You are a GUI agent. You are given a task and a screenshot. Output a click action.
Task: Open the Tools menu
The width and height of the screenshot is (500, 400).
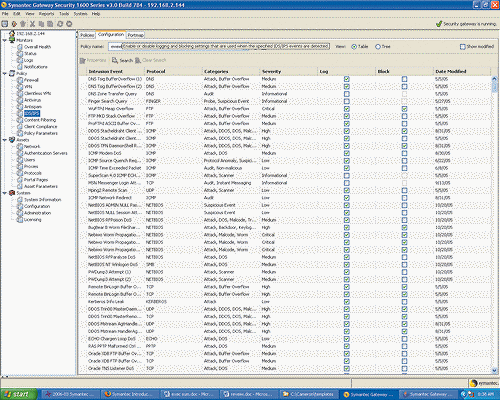point(64,14)
